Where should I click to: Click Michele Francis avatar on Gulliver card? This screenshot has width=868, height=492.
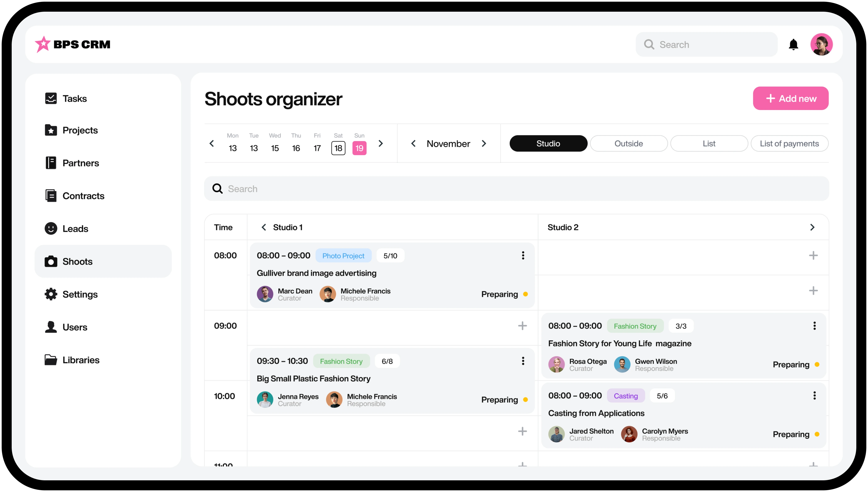[327, 294]
